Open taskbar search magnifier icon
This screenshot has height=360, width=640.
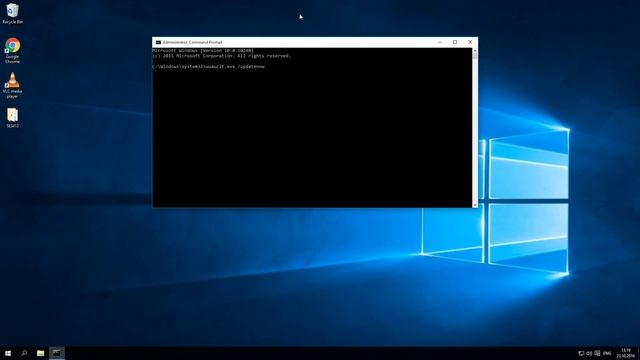(24, 353)
